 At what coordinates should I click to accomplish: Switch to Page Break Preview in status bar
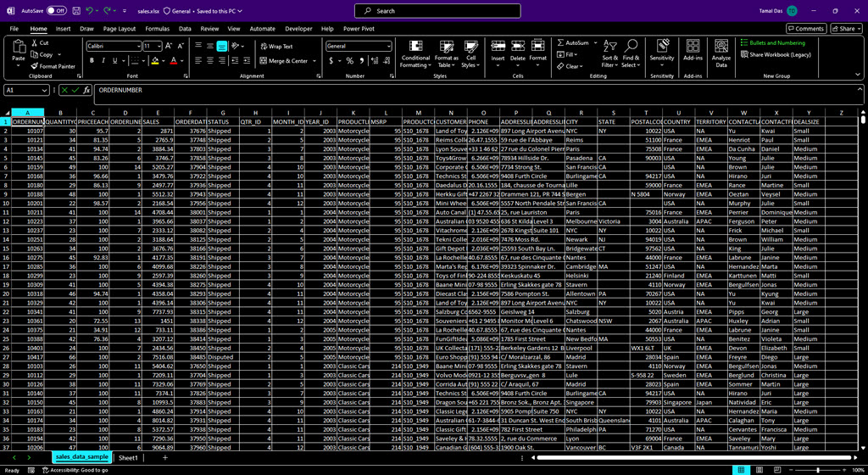click(778, 470)
